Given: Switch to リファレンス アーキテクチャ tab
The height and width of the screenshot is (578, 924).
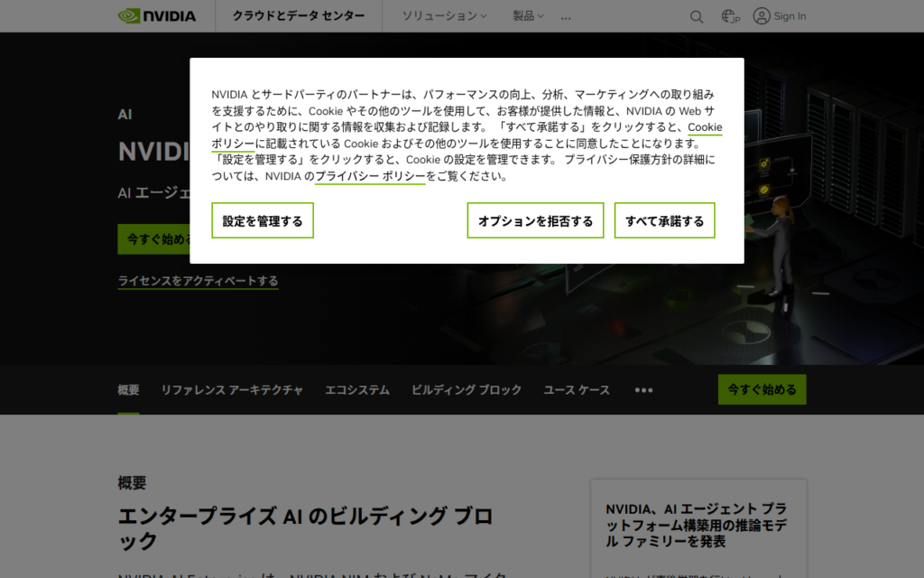Looking at the screenshot, I should (x=232, y=390).
